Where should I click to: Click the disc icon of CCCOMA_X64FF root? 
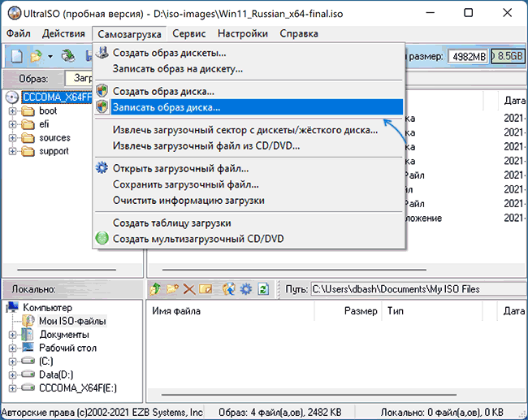[12, 97]
